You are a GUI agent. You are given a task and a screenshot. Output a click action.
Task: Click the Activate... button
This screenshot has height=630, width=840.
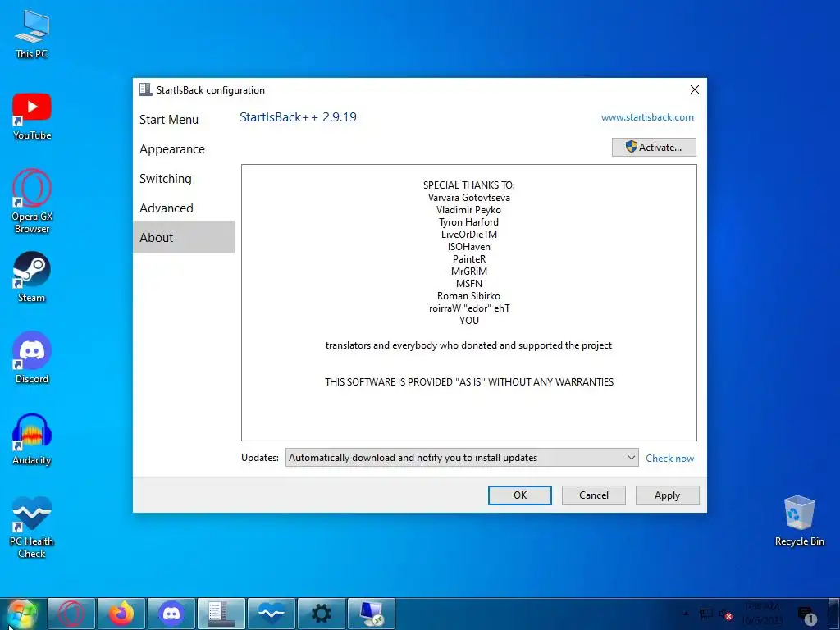click(x=654, y=148)
